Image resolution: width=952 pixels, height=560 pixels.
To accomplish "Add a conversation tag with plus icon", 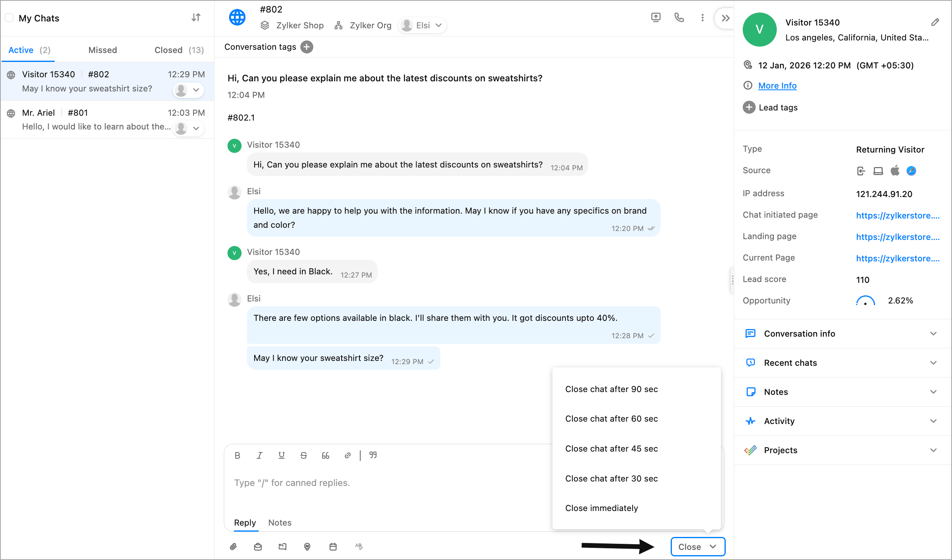I will (x=307, y=47).
